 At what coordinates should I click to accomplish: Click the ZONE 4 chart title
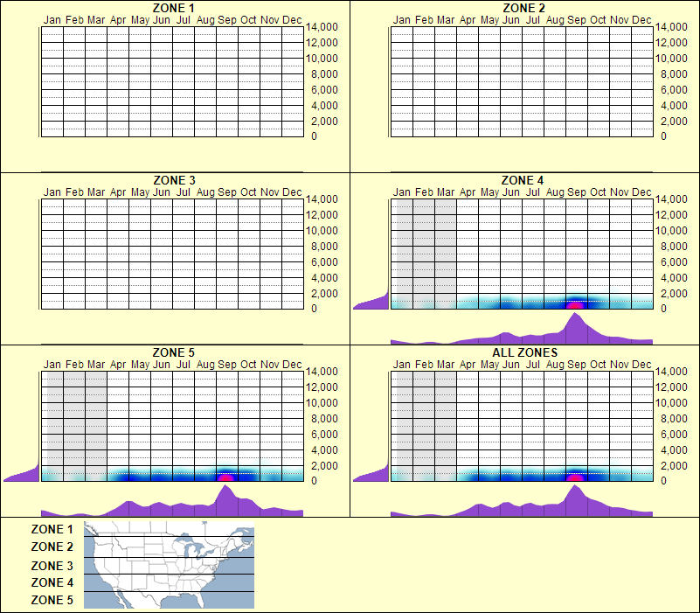[523, 180]
